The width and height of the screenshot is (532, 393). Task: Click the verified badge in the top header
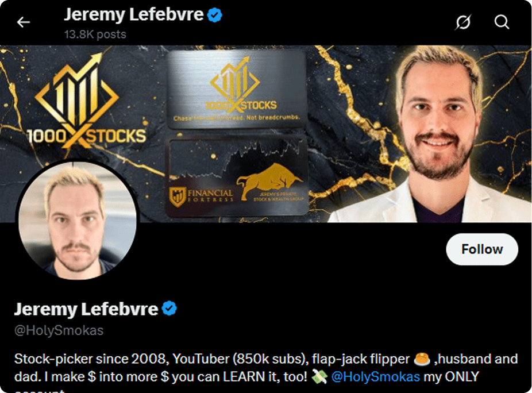tap(214, 16)
